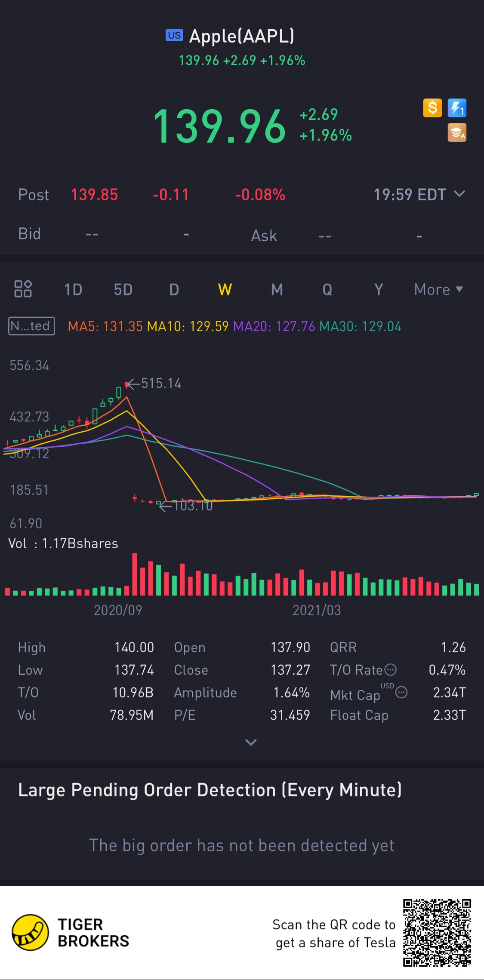The height and width of the screenshot is (980, 484).
Task: Select the D daily chart tab
Action: (x=174, y=289)
